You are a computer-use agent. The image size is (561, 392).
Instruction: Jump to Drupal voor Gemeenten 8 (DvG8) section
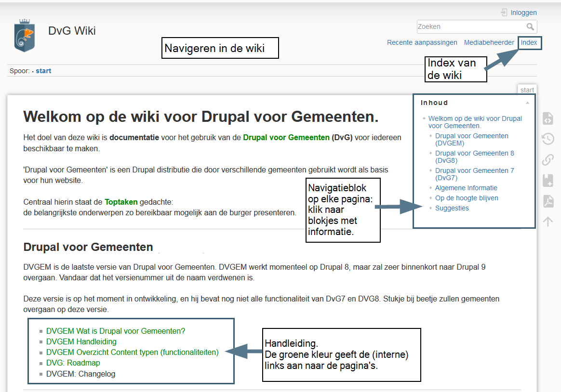pyautogui.click(x=474, y=157)
